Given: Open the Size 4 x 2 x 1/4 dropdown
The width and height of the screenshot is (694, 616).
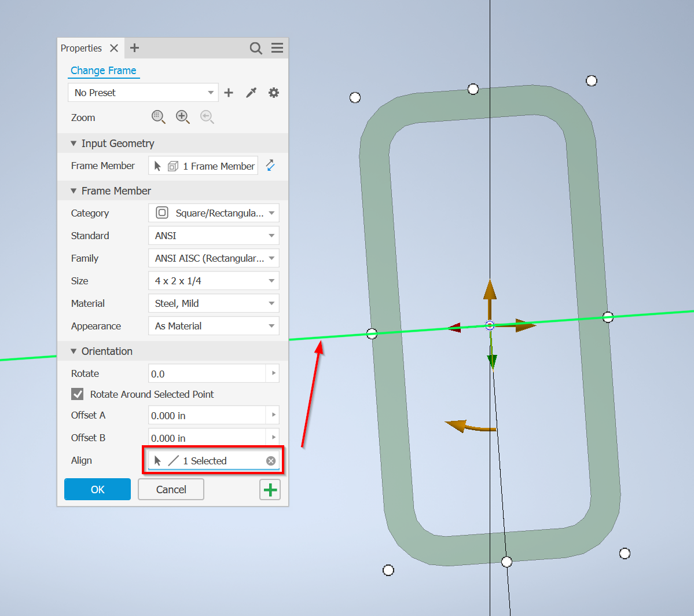Looking at the screenshot, I should [x=214, y=281].
